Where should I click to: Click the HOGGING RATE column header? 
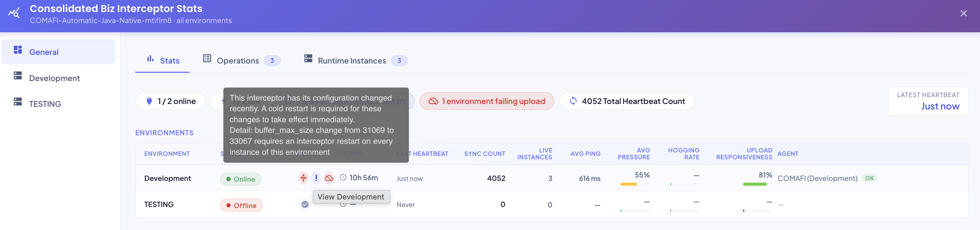(x=684, y=153)
